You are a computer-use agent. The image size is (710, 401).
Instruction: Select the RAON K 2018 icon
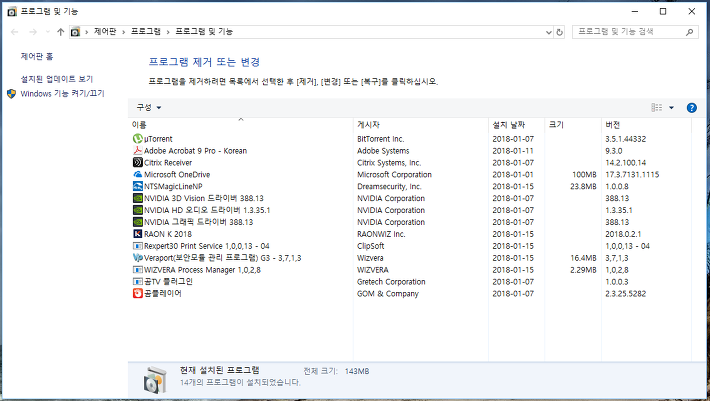[x=138, y=234]
